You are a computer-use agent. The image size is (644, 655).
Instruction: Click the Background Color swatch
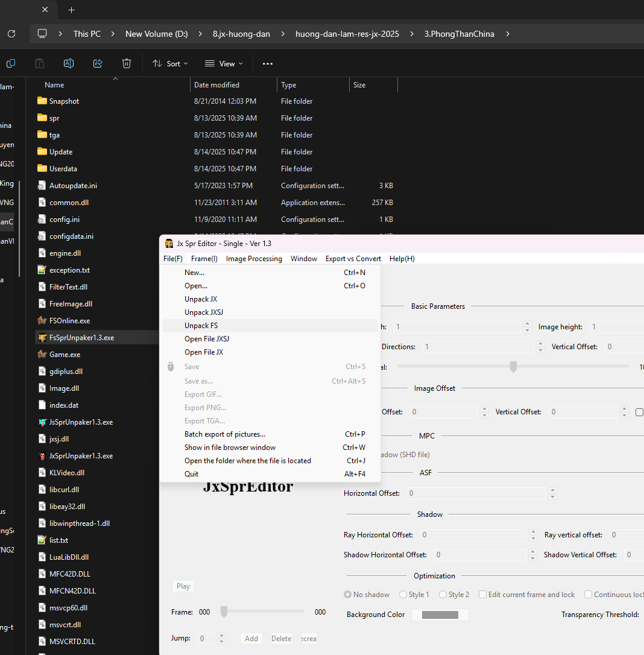coord(440,615)
